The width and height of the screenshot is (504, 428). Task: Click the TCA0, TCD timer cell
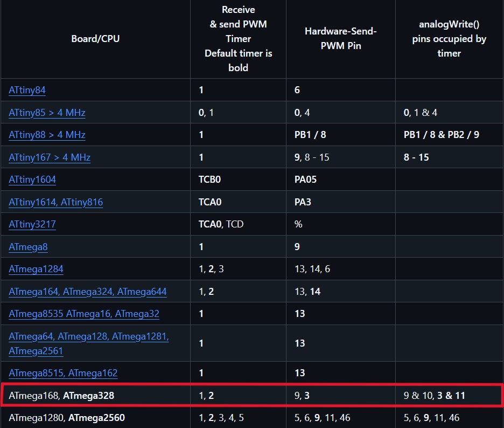[238, 224]
